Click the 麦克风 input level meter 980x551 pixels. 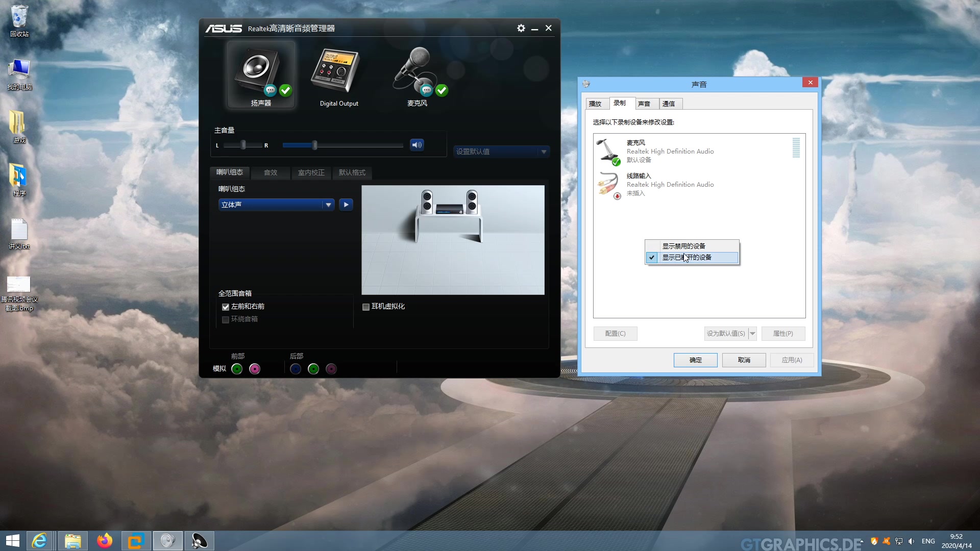[796, 148]
